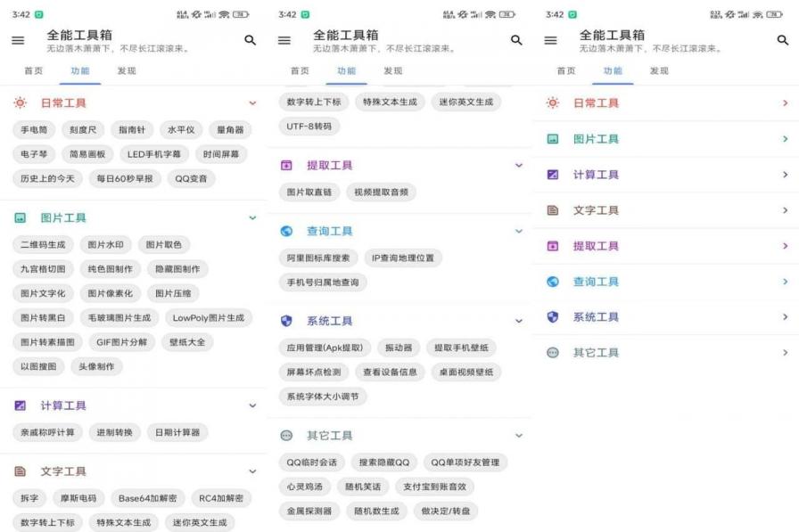The width and height of the screenshot is (799, 532).
Task: Select the 功能 tab on the middle phone screen
Action: (x=347, y=70)
